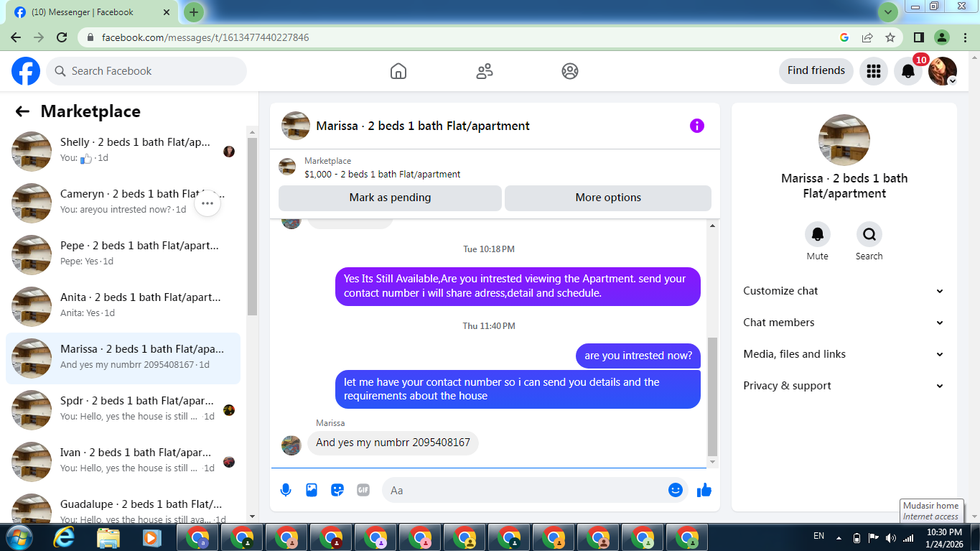
Task: Search in conversation using the magnifier icon
Action: tap(869, 234)
